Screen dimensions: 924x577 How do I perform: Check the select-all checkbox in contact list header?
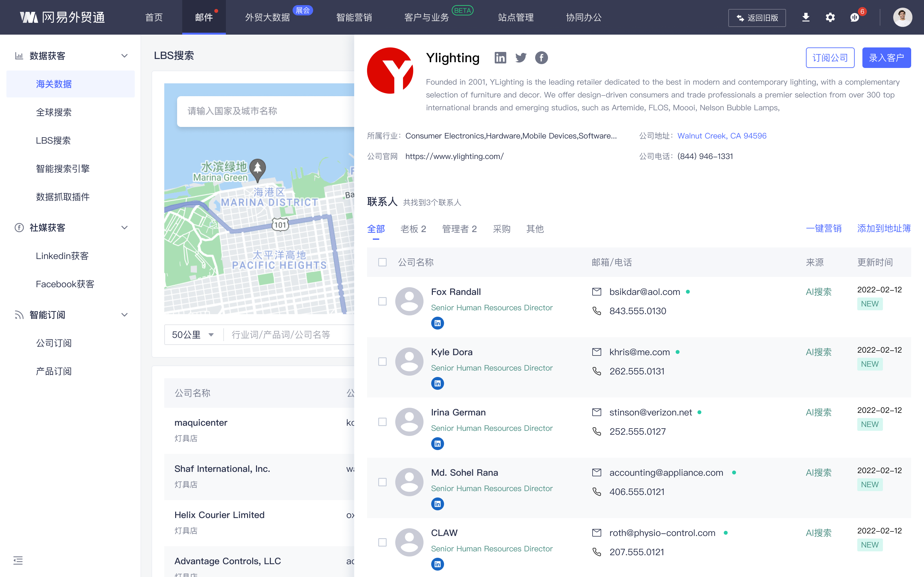(x=382, y=262)
